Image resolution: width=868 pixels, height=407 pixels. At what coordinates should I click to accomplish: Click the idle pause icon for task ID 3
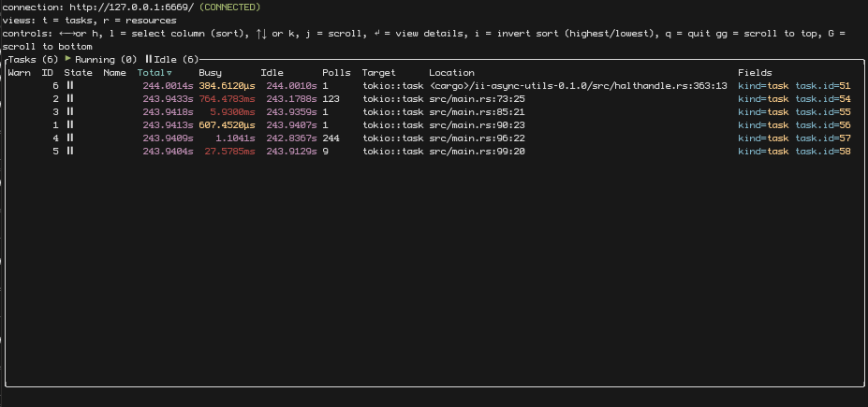[69, 111]
